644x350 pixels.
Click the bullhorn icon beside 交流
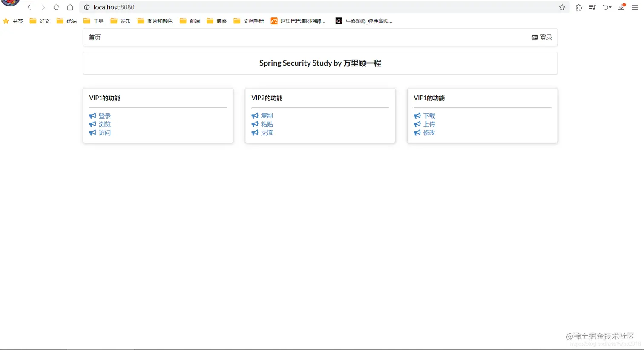[x=255, y=133]
